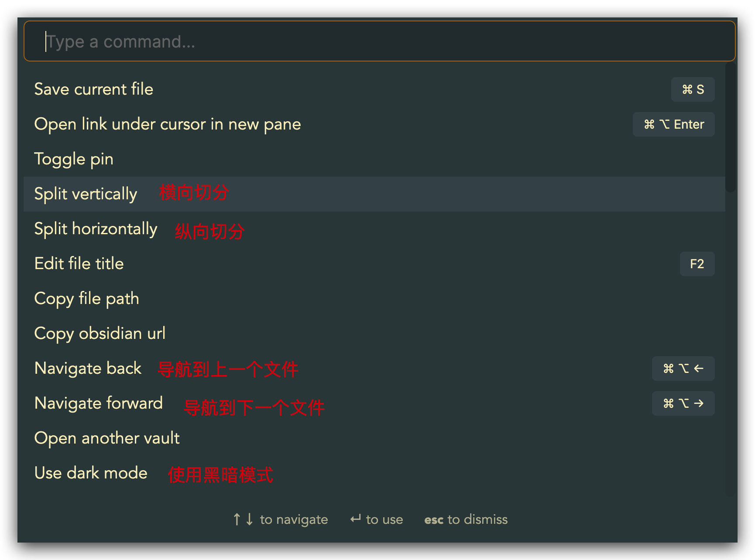The width and height of the screenshot is (755, 560).
Task: Run the 'Copy obsidian url' command
Action: [x=374, y=334]
